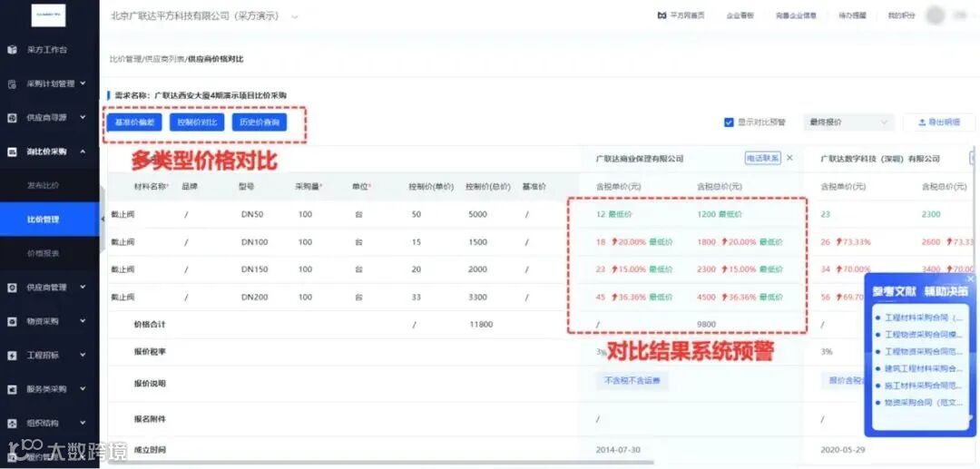Image resolution: width=980 pixels, height=469 pixels.
Task: Remove 广联达商业保理有限公司 column with its X icon
Action: click(x=790, y=158)
